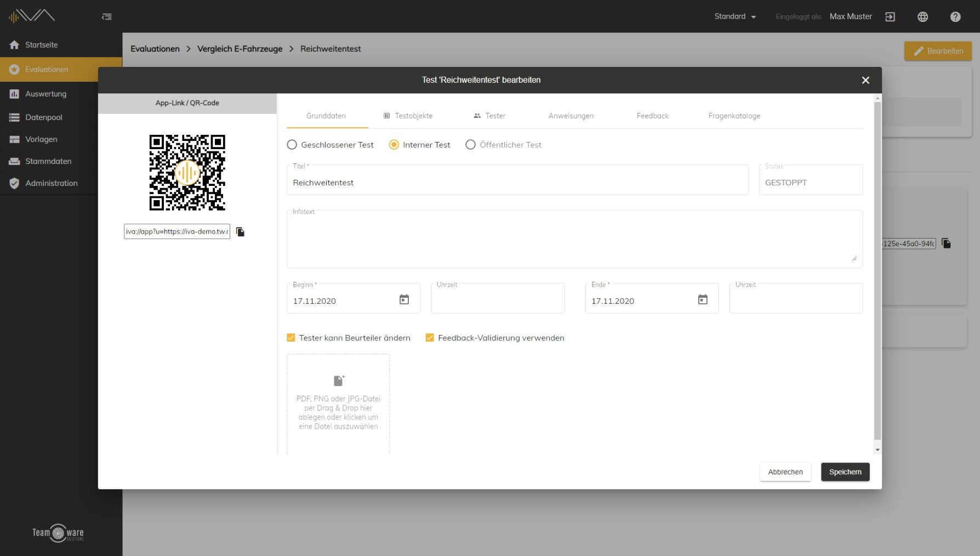The width and height of the screenshot is (980, 556).
Task: Click the Abbrechen button
Action: 785,472
